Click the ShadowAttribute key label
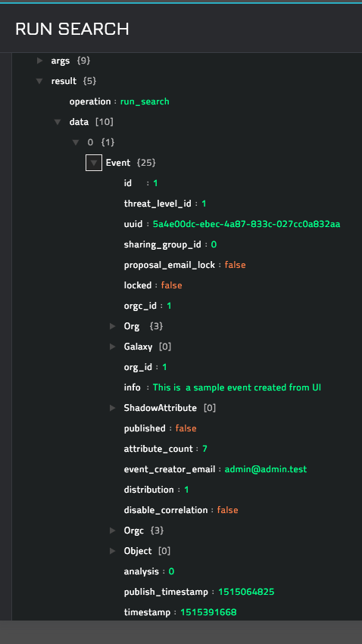This screenshot has height=644, width=362. point(161,408)
